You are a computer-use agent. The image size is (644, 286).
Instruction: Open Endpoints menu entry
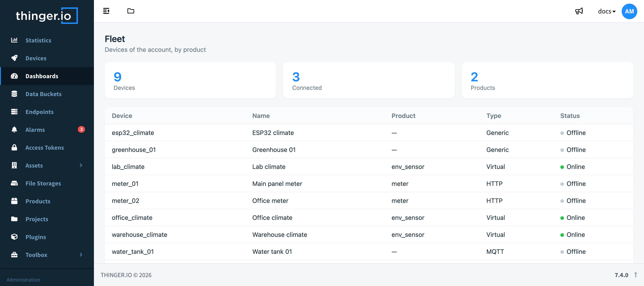47,112
